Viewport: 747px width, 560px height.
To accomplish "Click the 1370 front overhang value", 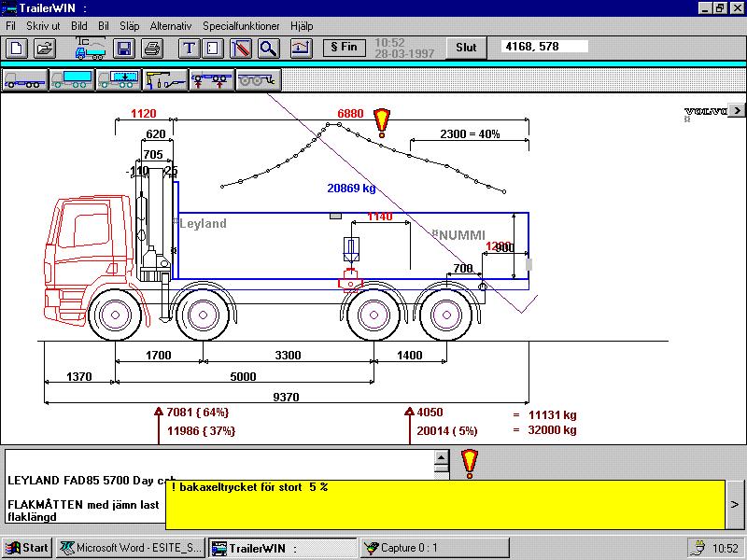I will click(78, 377).
